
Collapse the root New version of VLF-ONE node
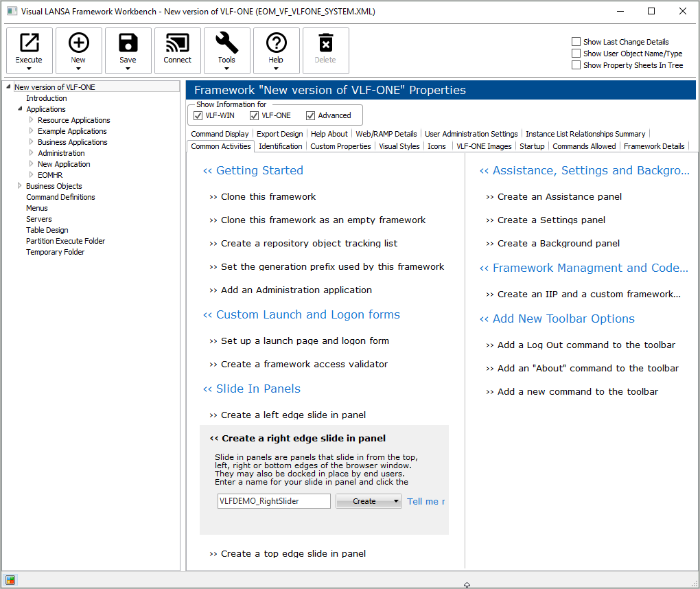(x=8, y=86)
